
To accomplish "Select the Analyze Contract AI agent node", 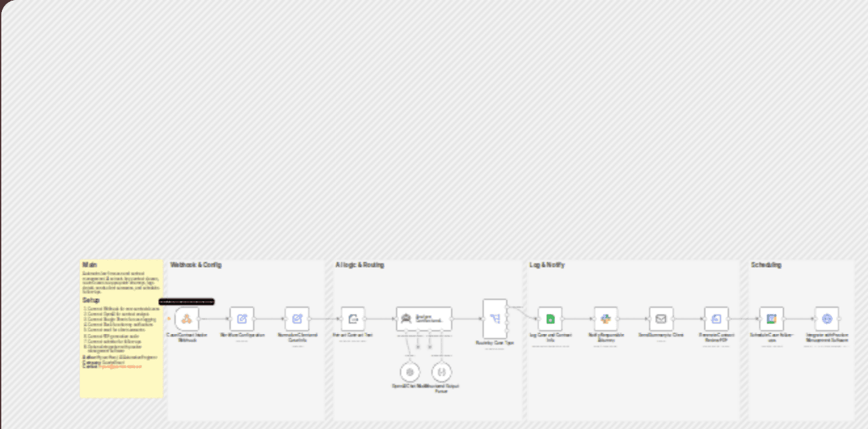I will (x=424, y=319).
